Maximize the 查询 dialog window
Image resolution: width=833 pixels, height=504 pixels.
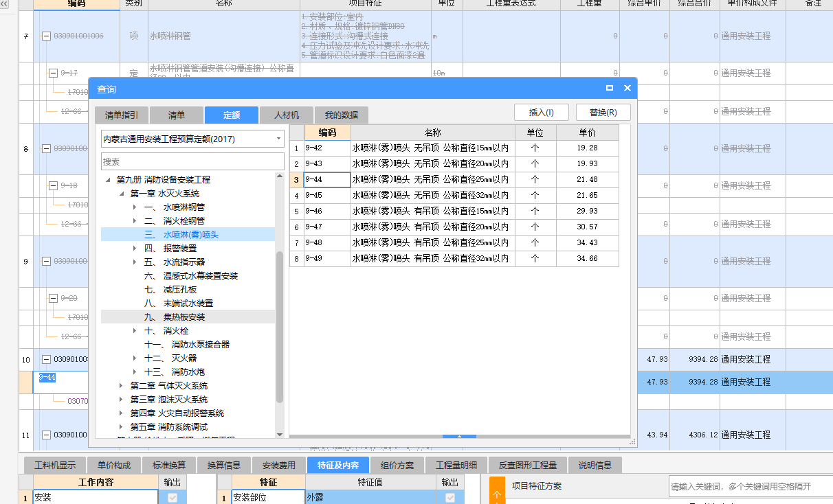(610, 89)
